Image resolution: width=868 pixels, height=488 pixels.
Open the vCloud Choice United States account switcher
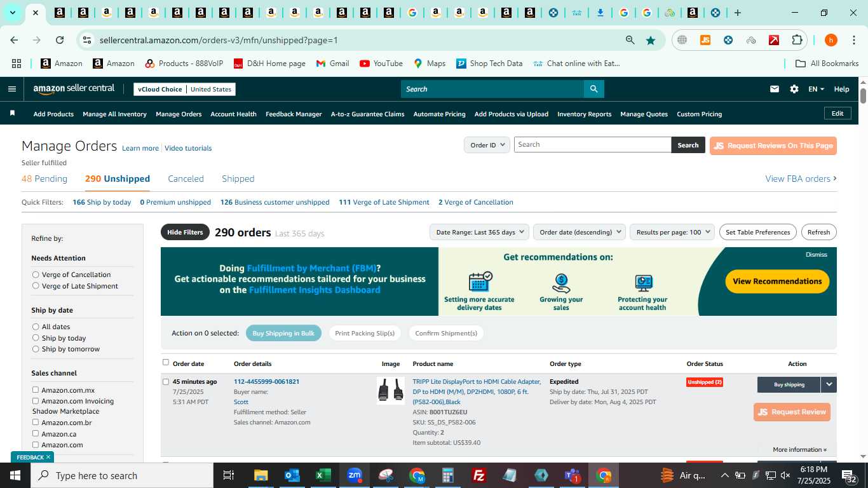[184, 89]
